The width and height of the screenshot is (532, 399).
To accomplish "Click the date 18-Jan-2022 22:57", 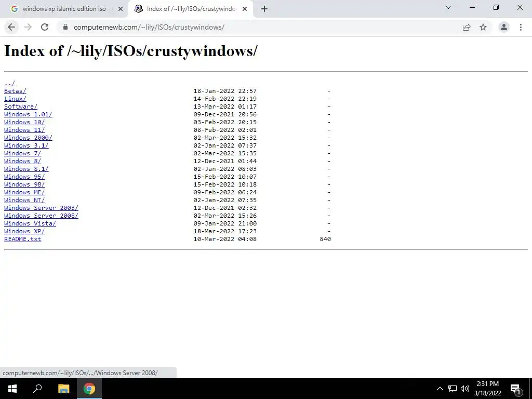I will pos(225,91).
